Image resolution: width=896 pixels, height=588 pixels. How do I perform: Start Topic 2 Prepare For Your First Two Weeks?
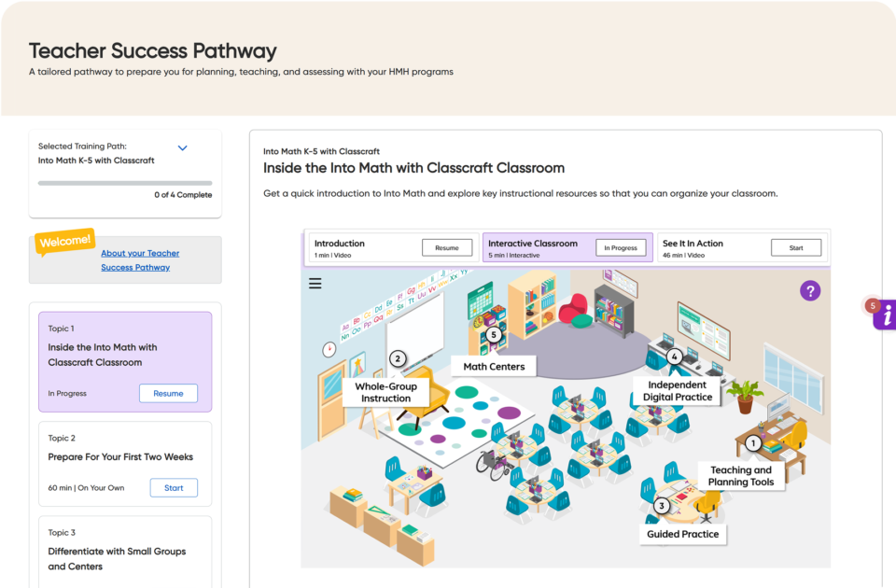click(x=174, y=487)
